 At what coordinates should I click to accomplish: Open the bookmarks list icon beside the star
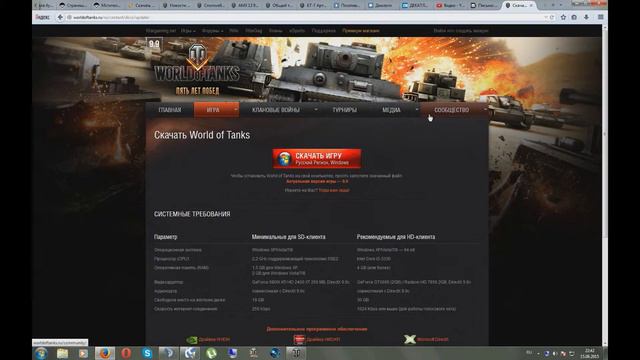coord(574,17)
